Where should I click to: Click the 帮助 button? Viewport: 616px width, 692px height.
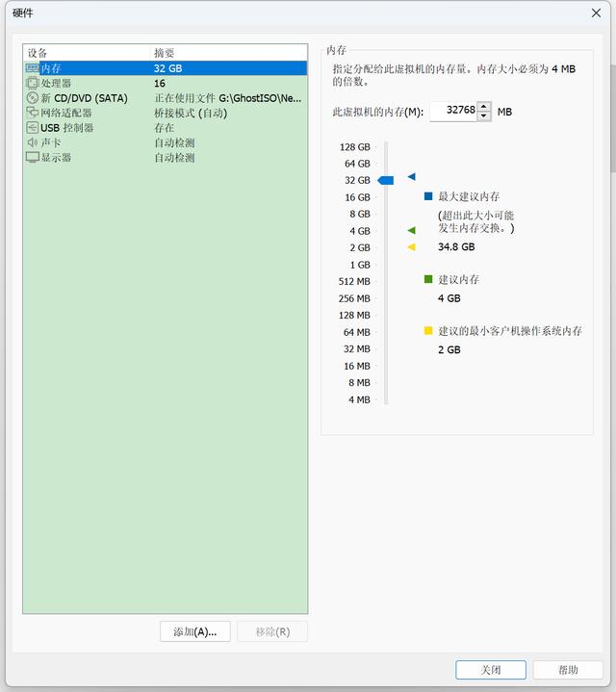click(x=568, y=670)
